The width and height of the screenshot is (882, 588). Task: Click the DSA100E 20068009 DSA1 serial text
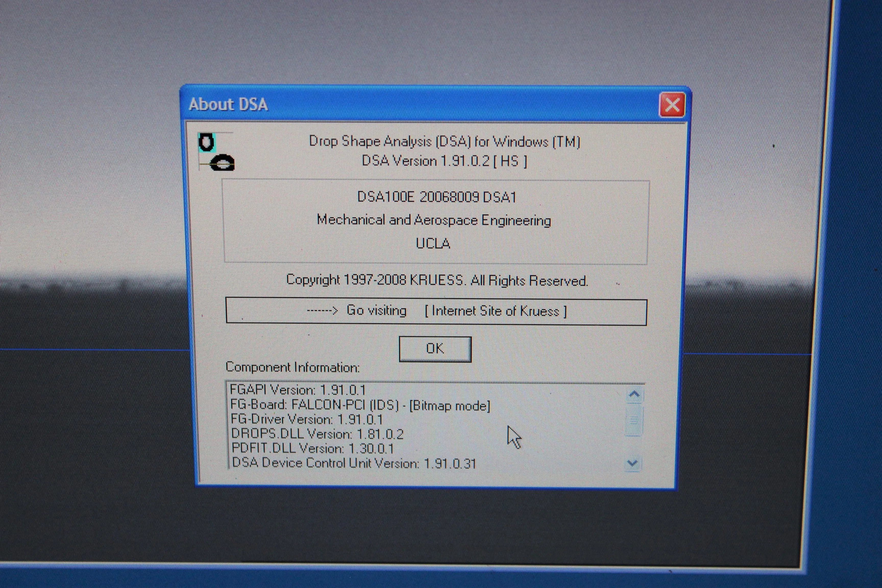pyautogui.click(x=437, y=197)
